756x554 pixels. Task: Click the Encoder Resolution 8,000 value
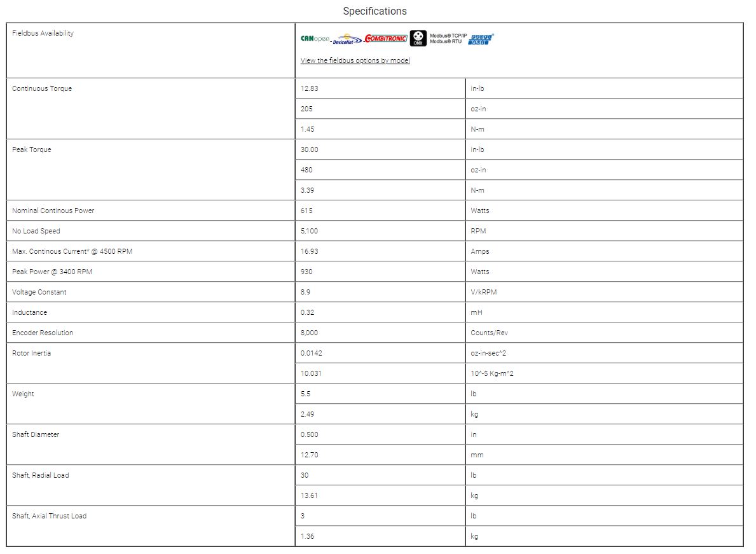(x=309, y=333)
